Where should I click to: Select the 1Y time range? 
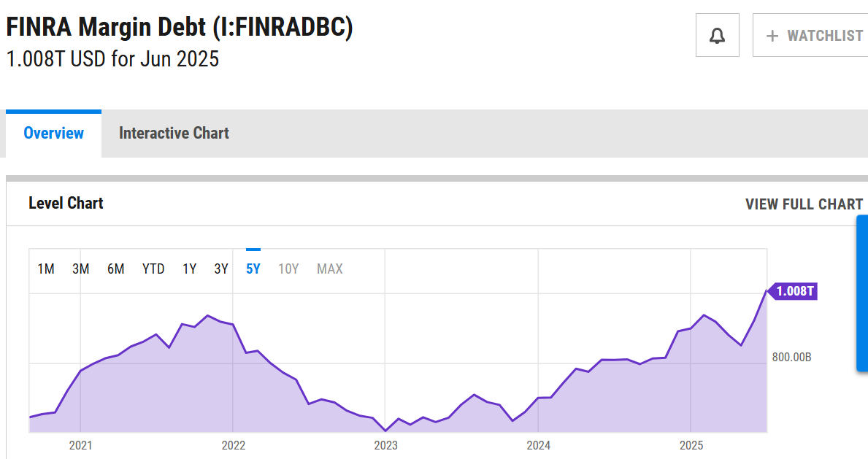pyautogui.click(x=189, y=269)
